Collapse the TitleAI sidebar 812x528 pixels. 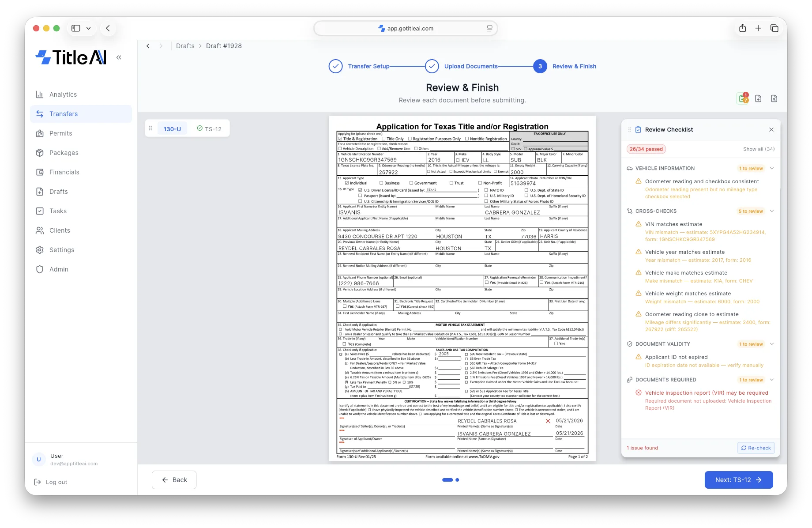click(119, 57)
